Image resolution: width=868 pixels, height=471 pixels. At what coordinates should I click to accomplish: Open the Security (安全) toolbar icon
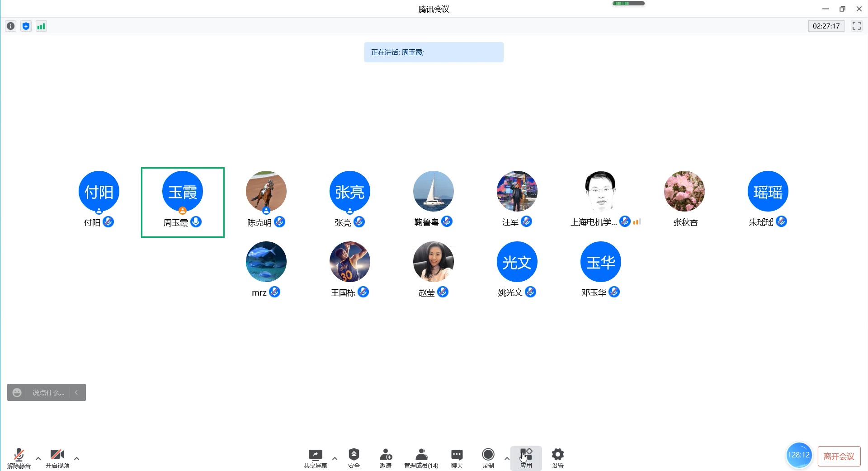354,458
